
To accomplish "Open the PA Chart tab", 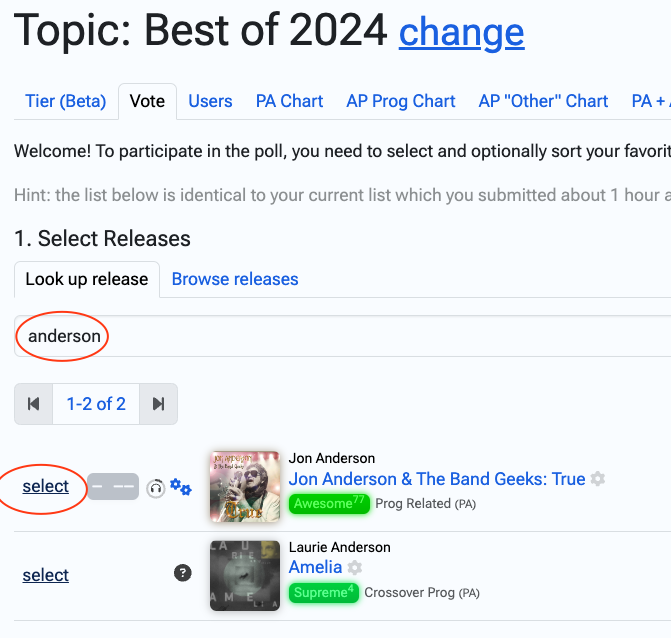I will point(289,101).
